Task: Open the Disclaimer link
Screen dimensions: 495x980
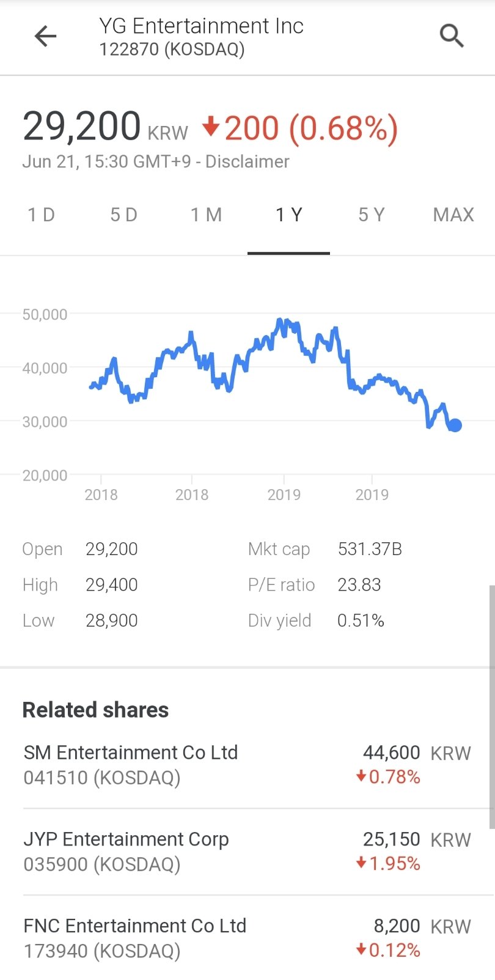Action: click(247, 162)
